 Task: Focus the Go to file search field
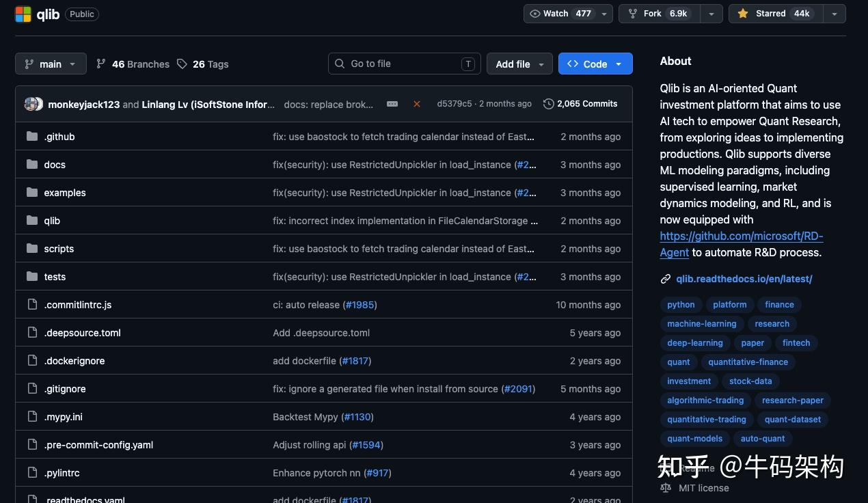tap(405, 64)
